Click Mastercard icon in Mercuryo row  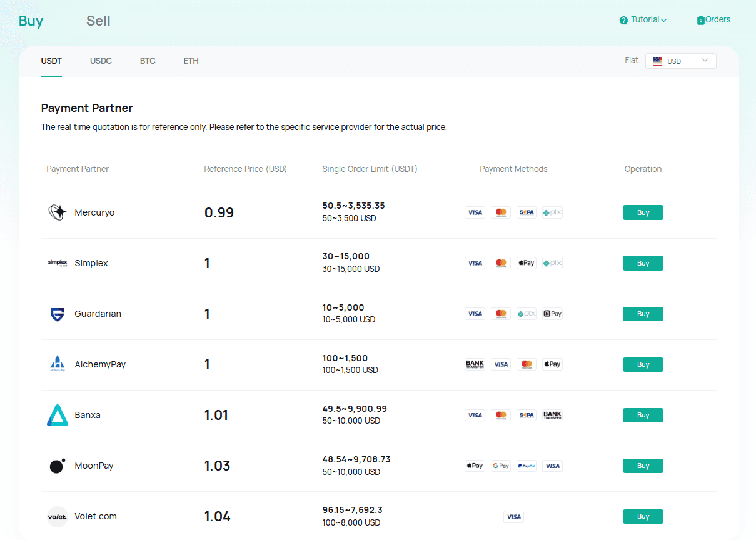point(501,212)
